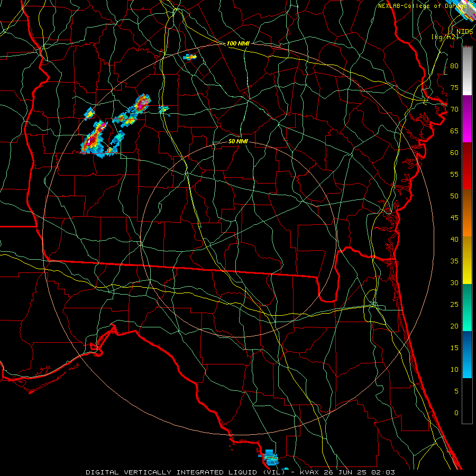Click the 55 value on the VIL scale
Image resolution: width=476 pixels, height=476 pixels.
coord(454,175)
